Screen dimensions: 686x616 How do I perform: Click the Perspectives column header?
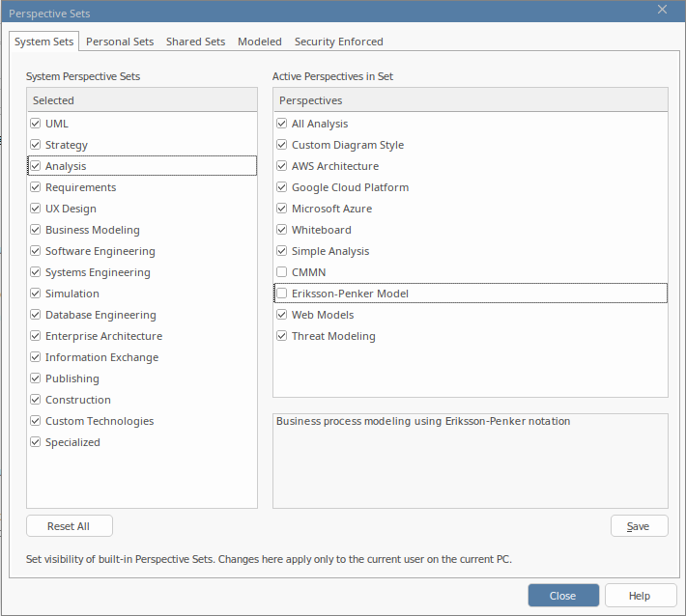pyautogui.click(x=470, y=100)
